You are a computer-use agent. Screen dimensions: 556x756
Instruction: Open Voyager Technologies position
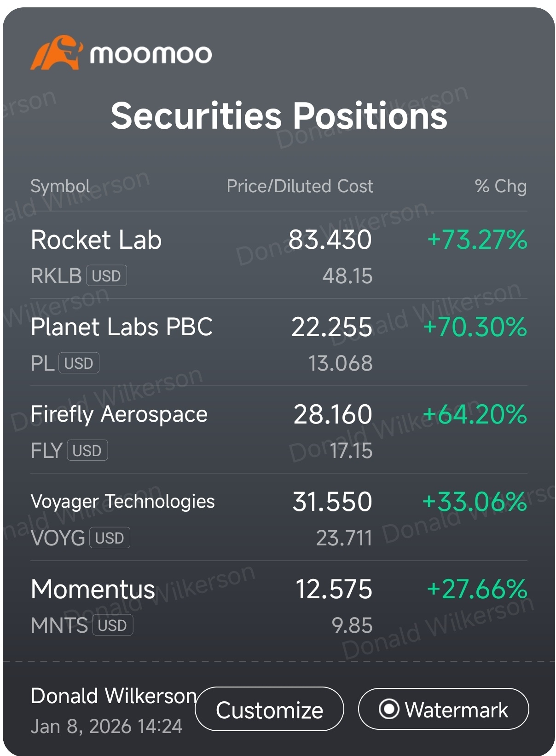[x=279, y=517]
